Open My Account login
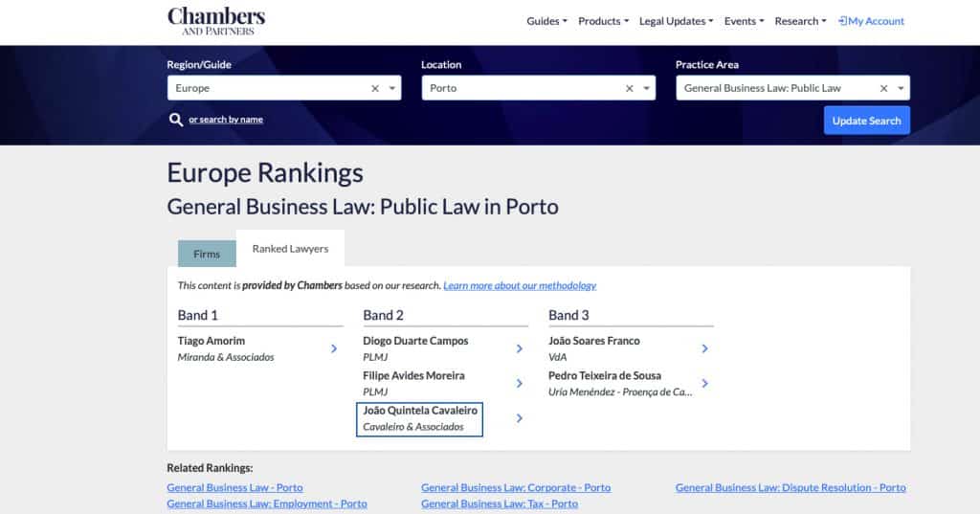Image resolution: width=980 pixels, height=514 pixels. 871,21
